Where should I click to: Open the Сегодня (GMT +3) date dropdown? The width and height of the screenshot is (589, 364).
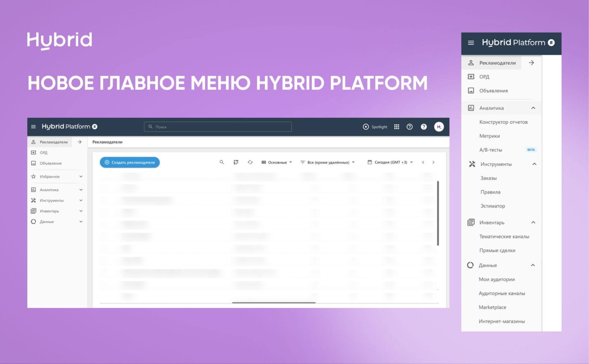coord(390,162)
